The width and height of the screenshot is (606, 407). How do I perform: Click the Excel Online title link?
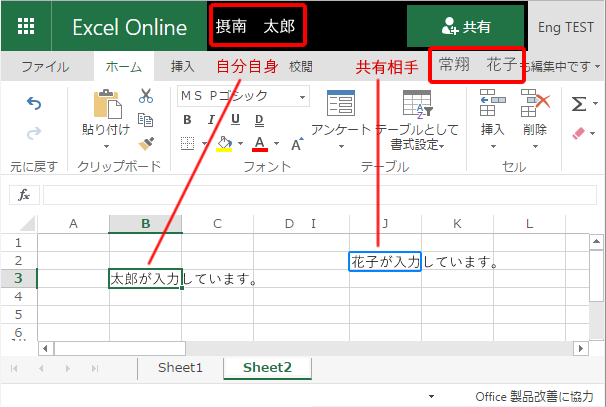(129, 27)
